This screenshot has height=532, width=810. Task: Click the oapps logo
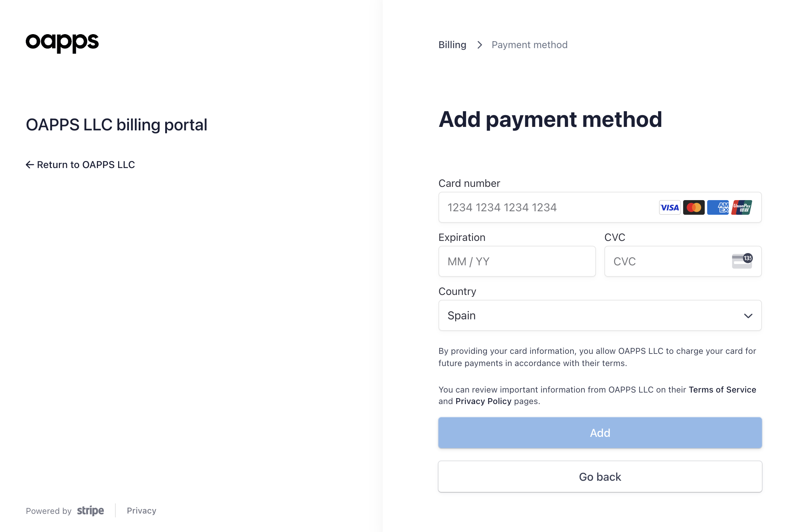(62, 43)
